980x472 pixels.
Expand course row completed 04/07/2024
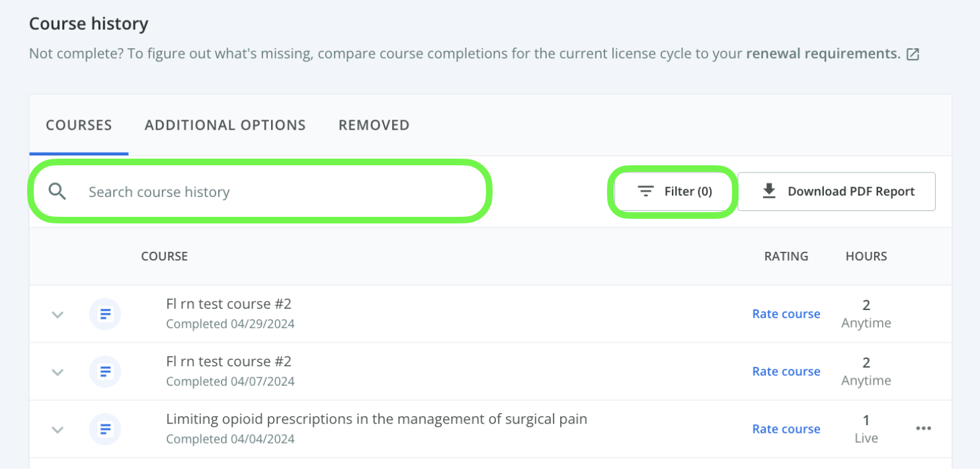tap(58, 372)
